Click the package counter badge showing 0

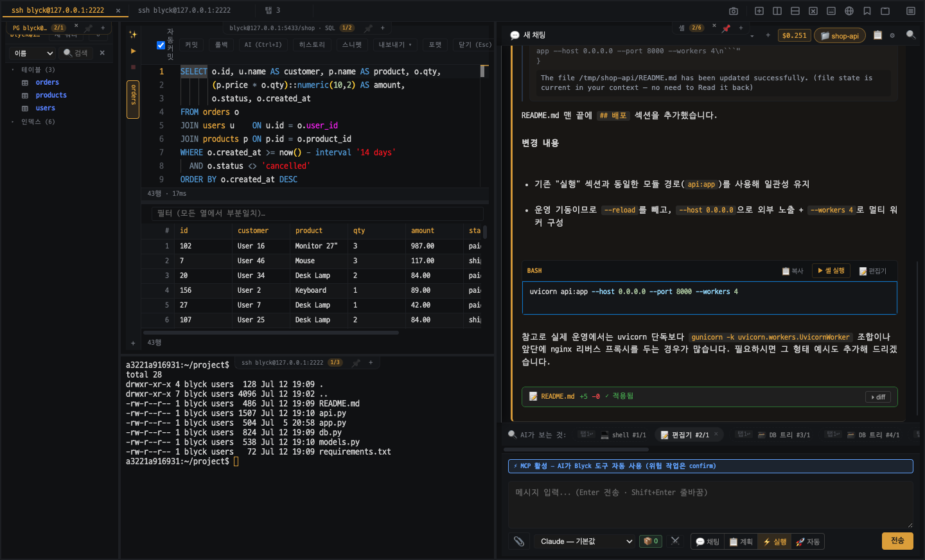(x=651, y=541)
